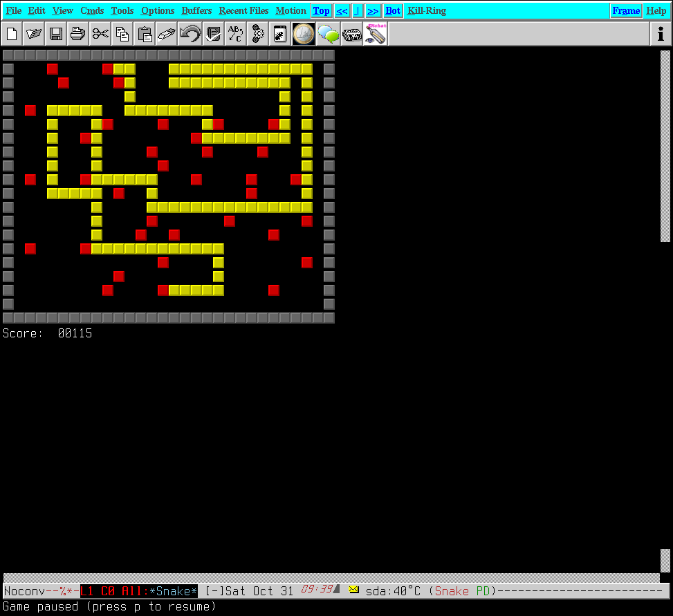Open search and replace ABC icon

coord(236,34)
